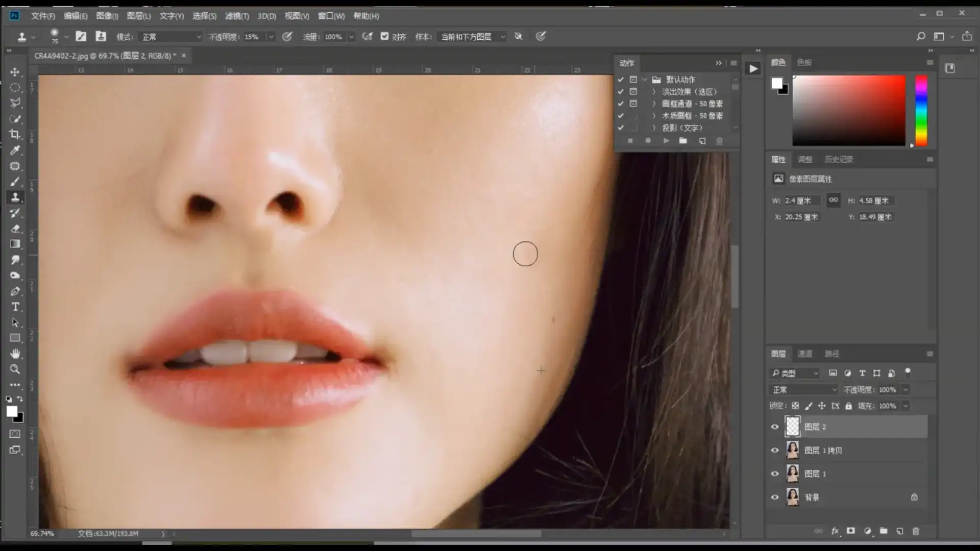Image resolution: width=980 pixels, height=551 pixels.
Task: Toggle the 对齐 aligned checkbox
Action: [x=385, y=36]
